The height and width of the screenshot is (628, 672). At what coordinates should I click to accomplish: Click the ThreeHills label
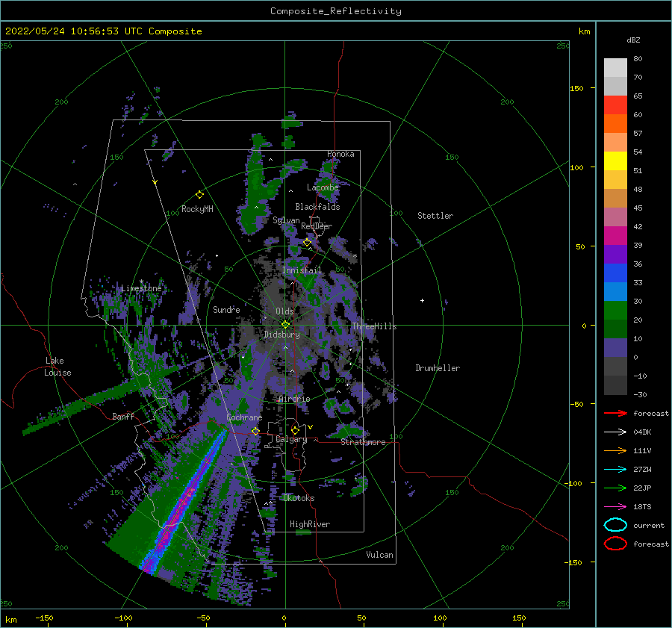click(x=374, y=326)
